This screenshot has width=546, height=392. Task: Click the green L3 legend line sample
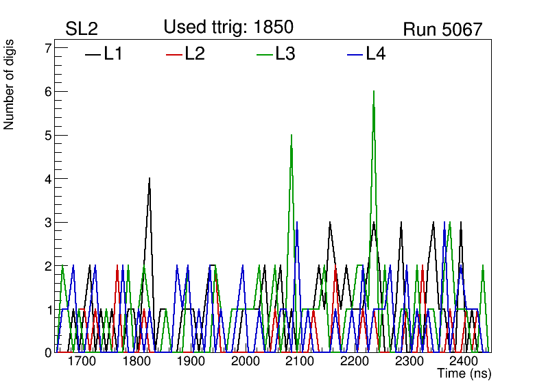[x=265, y=54]
